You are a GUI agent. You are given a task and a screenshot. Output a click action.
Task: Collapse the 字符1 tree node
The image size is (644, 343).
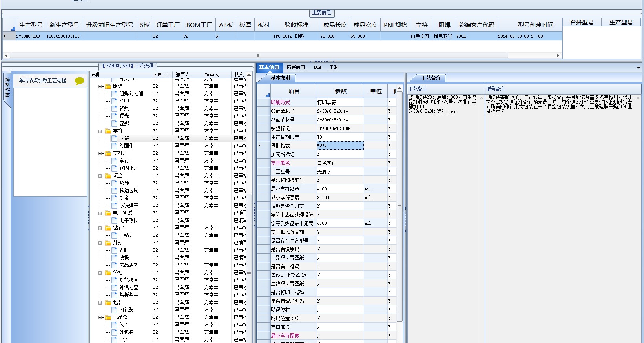100,153
